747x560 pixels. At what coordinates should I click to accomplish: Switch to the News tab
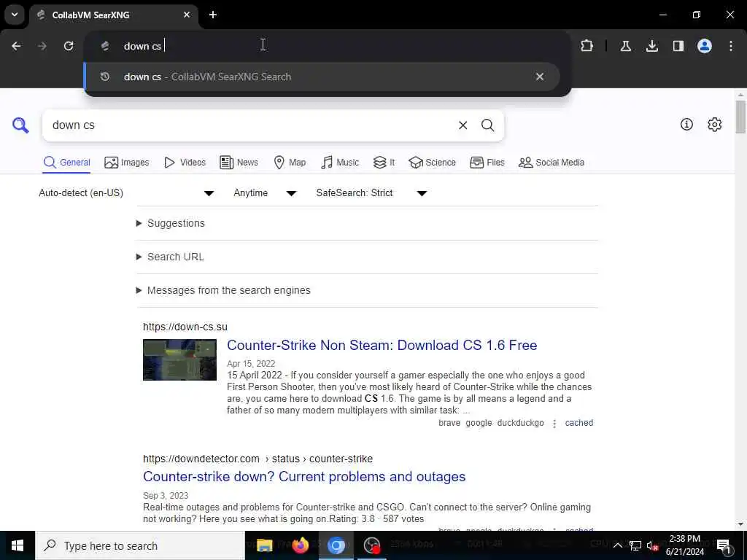point(239,163)
